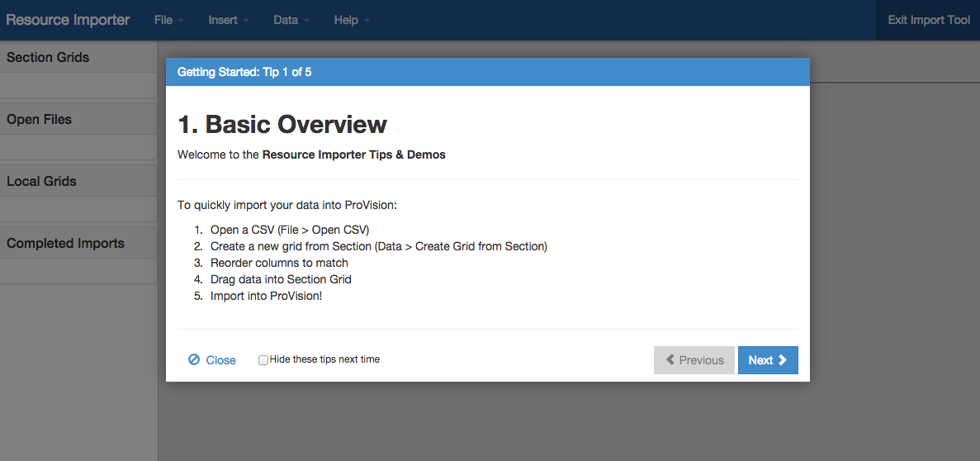Expand the File menu caret arrow
The image size is (980, 461).
181,21
